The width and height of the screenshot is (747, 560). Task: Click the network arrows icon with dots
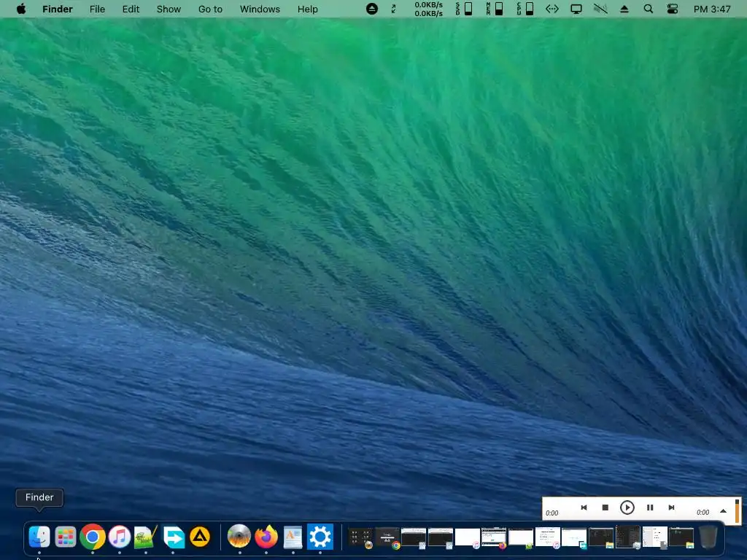point(551,9)
